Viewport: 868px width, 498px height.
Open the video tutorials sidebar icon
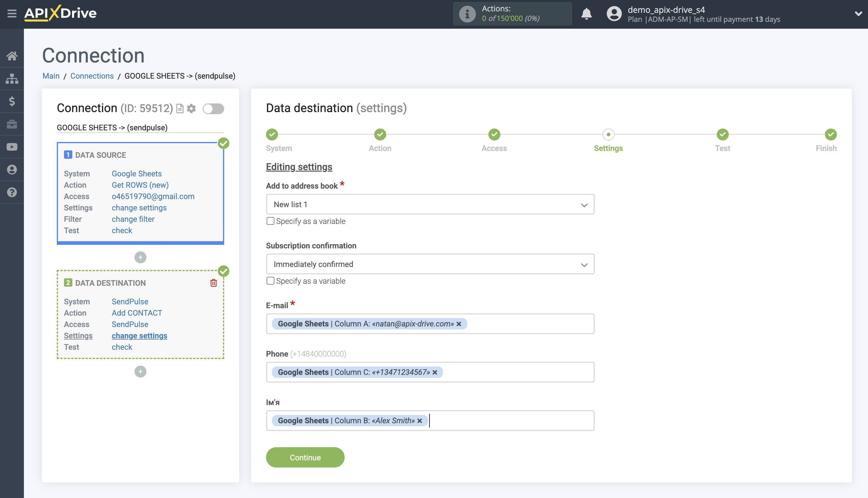(x=12, y=147)
